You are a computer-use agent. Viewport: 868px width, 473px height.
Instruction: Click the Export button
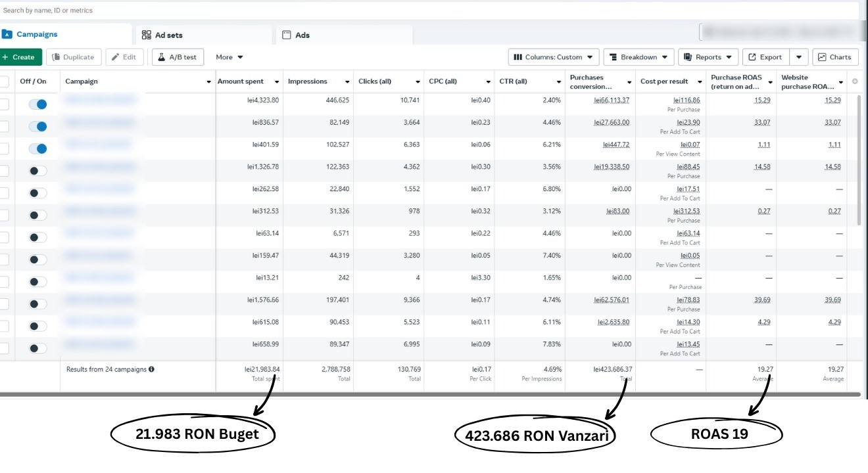click(765, 57)
